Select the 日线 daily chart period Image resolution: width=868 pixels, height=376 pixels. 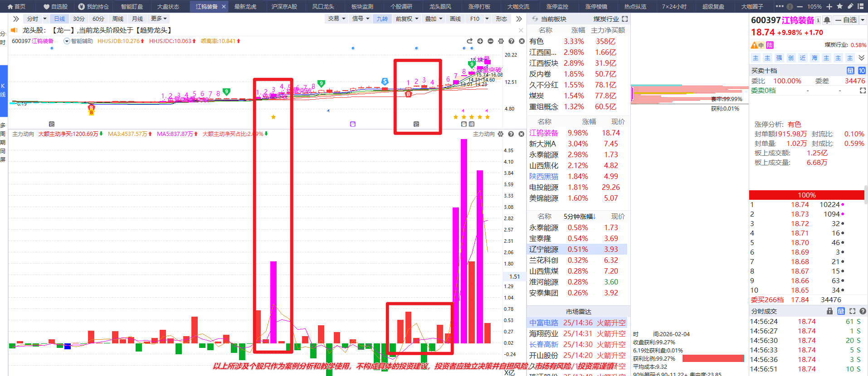pyautogui.click(x=59, y=19)
